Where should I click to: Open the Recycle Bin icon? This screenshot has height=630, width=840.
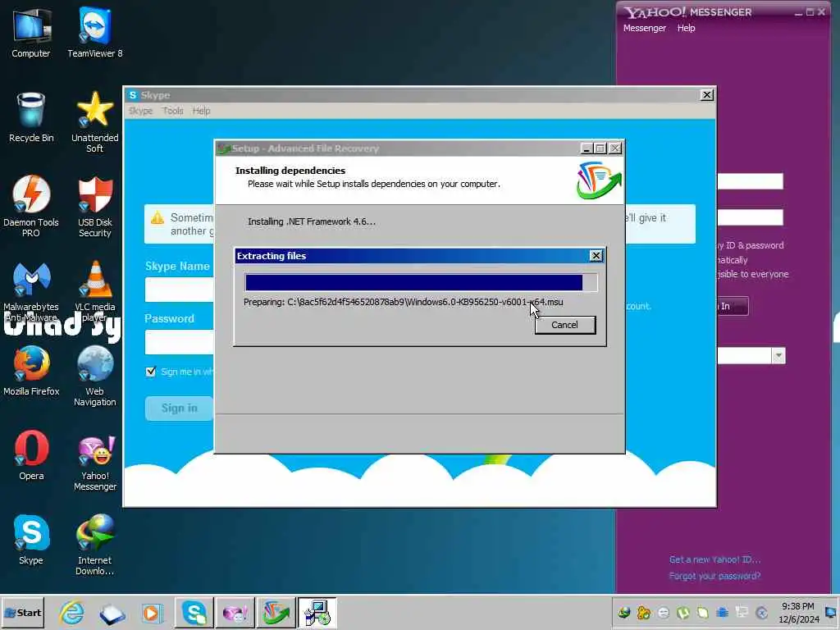(31, 118)
